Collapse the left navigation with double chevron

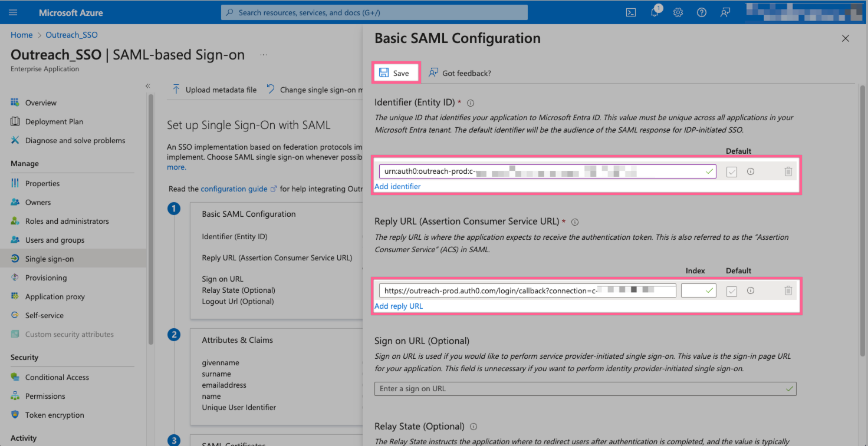coord(148,86)
